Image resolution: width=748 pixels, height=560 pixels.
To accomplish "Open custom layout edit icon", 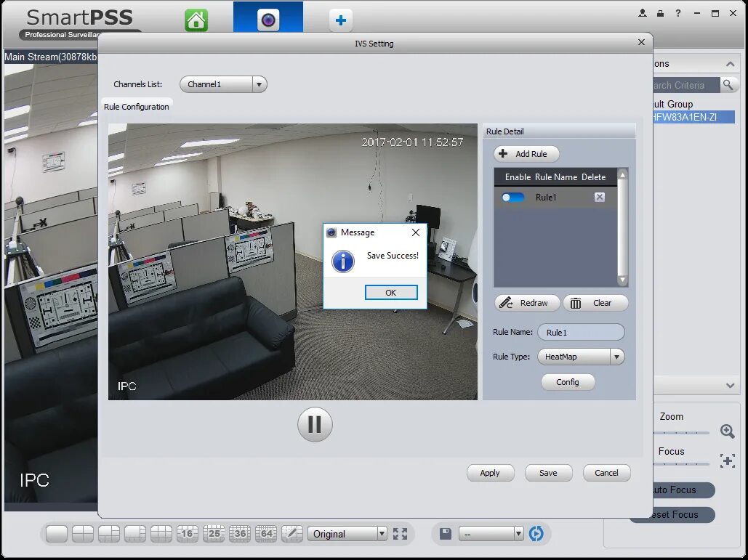I will point(292,534).
